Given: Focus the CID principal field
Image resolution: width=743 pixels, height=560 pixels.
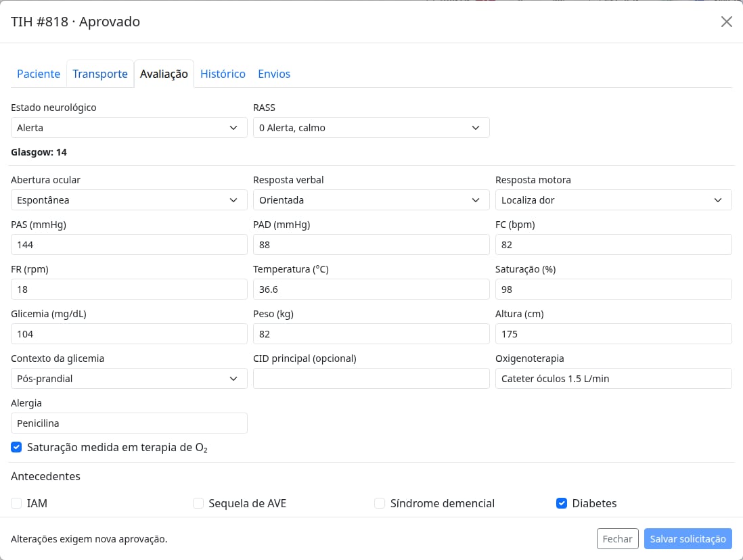Looking at the screenshot, I should [371, 379].
